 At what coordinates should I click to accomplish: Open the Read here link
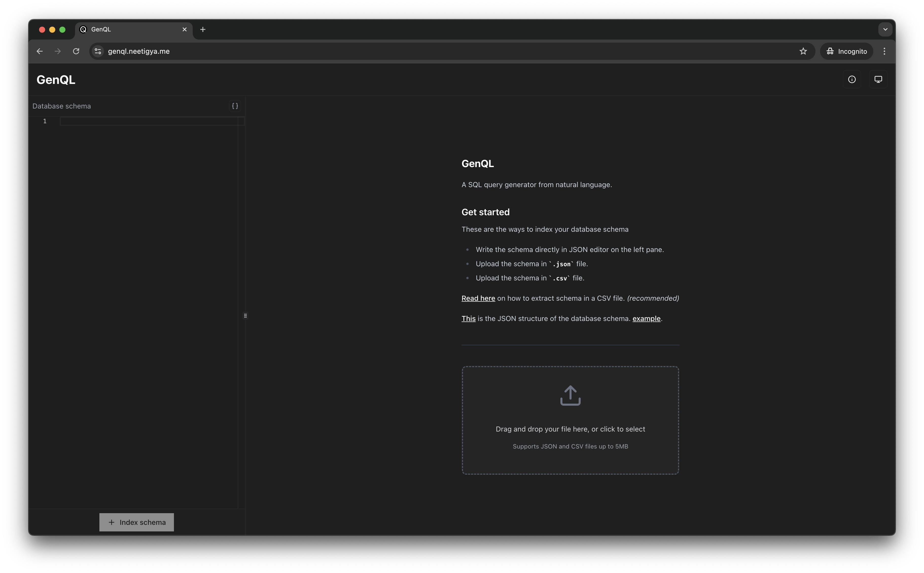tap(478, 298)
